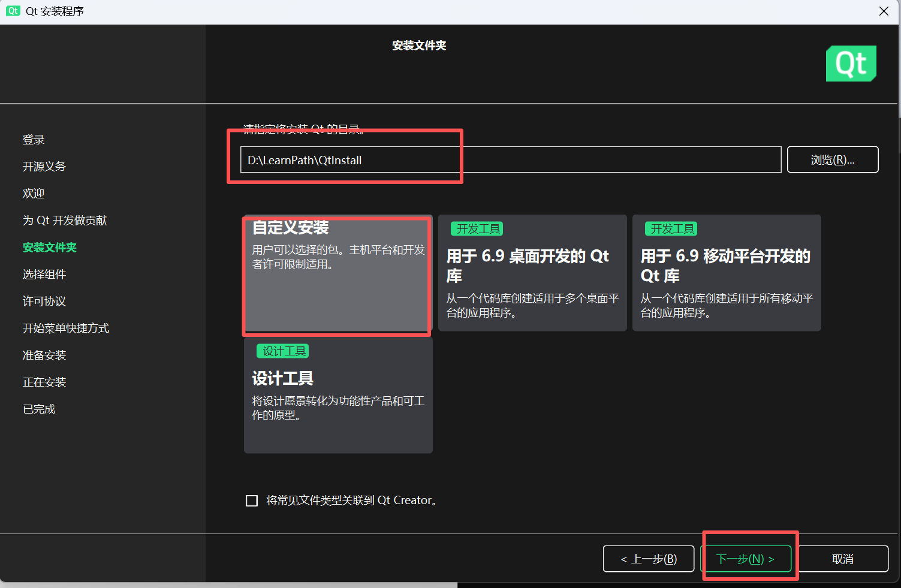901x588 pixels.
Task: Select 开始菜单快捷方式 in the sidebar
Action: (65, 328)
